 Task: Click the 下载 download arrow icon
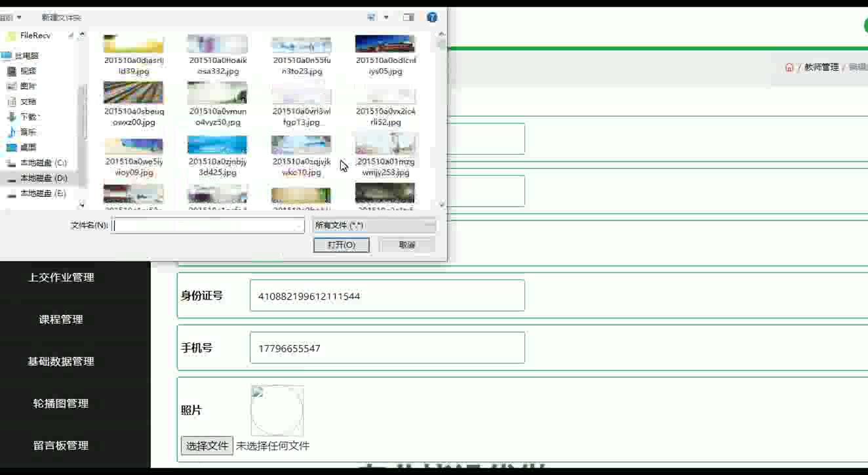[11, 117]
